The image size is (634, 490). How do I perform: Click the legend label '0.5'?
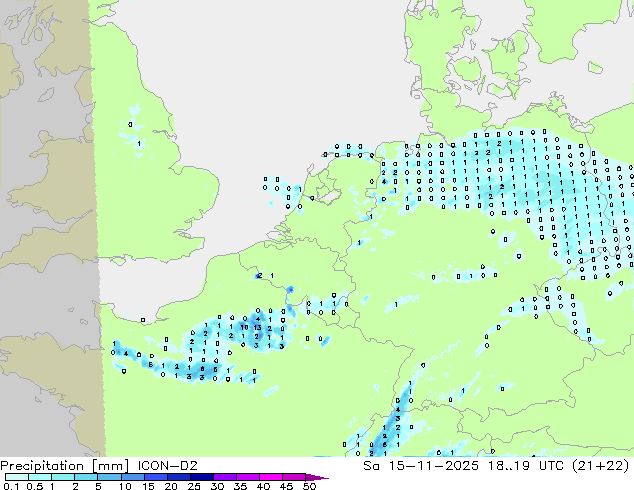coord(35,486)
